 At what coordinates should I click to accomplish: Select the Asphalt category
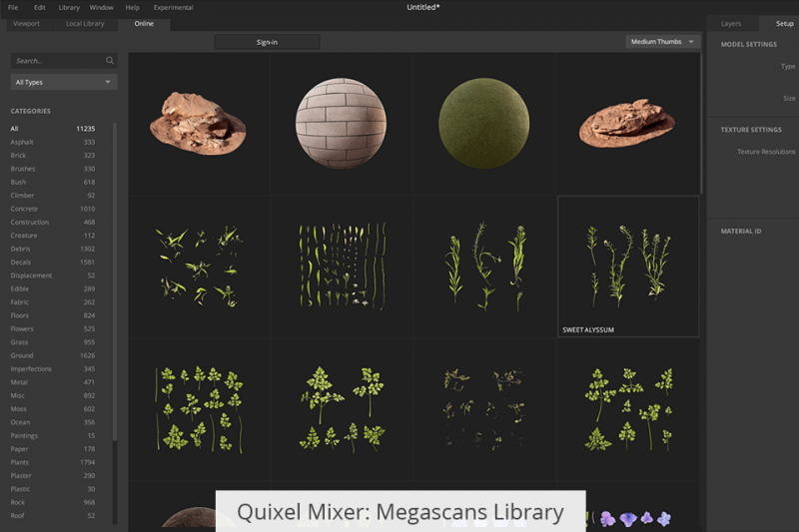click(x=22, y=142)
